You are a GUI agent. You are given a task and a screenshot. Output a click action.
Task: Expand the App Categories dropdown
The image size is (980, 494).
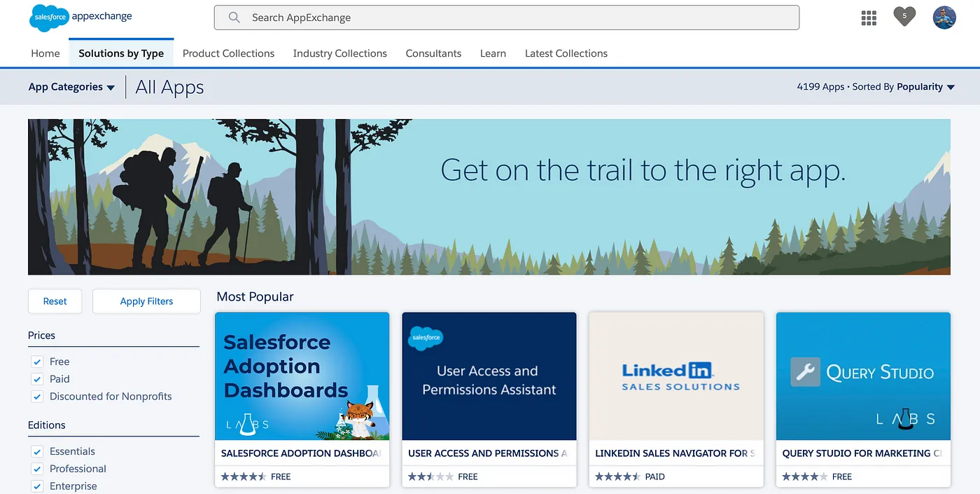point(71,87)
